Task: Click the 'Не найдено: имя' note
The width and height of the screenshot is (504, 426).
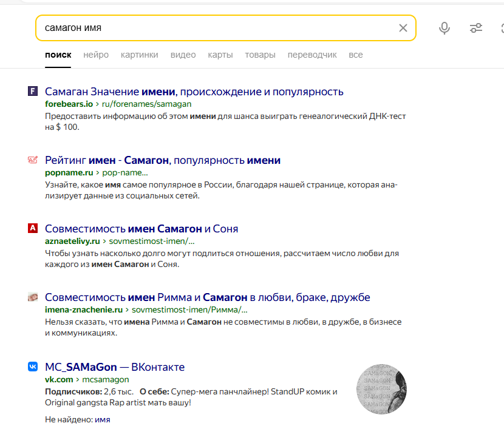Action: pos(78,419)
